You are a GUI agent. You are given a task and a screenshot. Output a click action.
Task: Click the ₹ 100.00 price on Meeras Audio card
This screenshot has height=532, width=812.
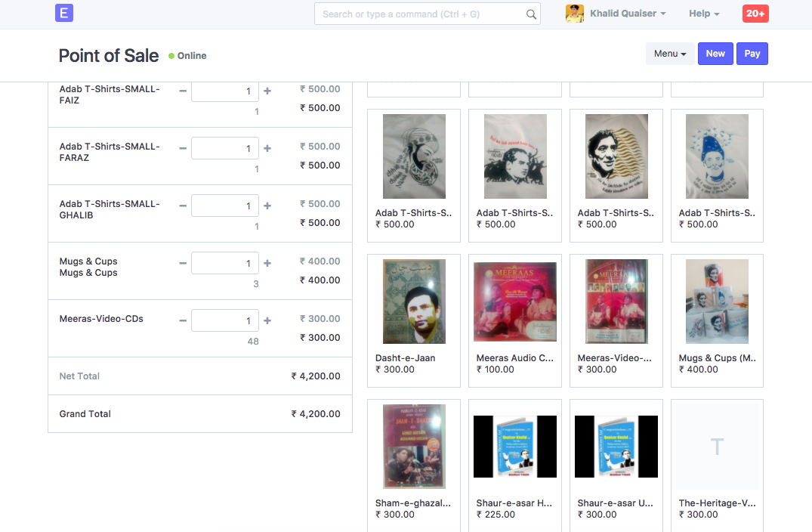point(496,370)
